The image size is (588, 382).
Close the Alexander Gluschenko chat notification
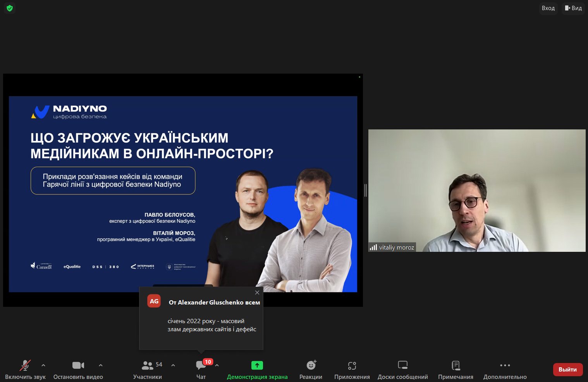257,293
